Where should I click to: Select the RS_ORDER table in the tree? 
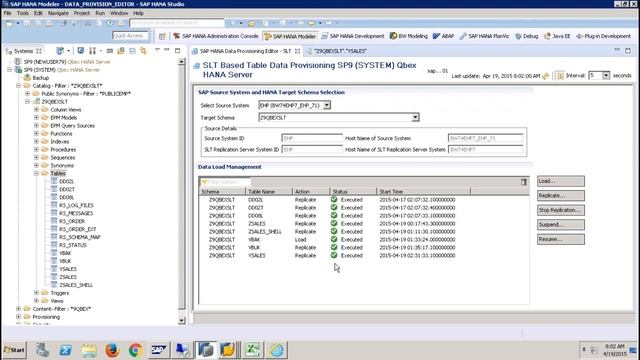click(x=72, y=221)
